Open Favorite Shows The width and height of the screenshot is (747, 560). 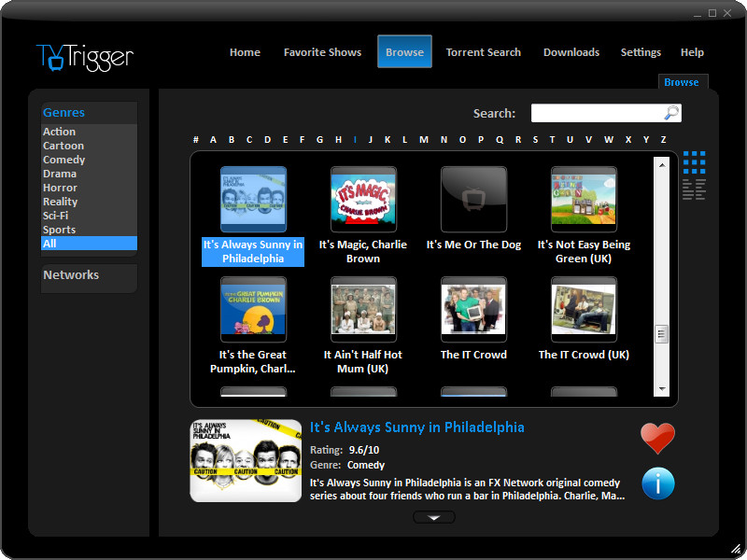point(322,52)
